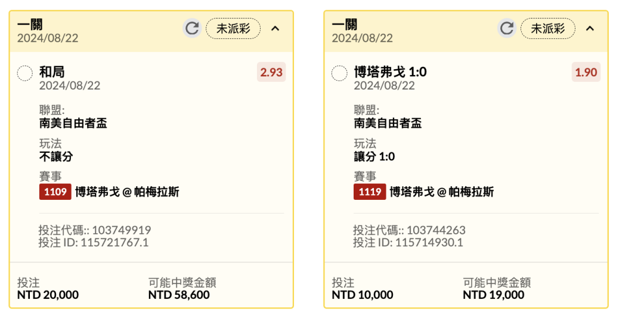
Task: Refresh the 博塔弗戈 1:0 bet card
Action: point(507,29)
